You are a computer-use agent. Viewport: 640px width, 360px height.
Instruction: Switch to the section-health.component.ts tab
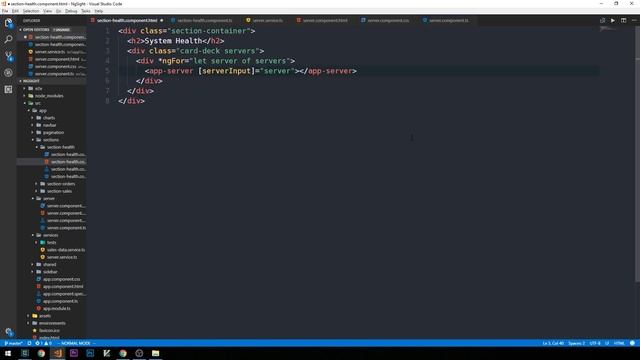point(202,20)
